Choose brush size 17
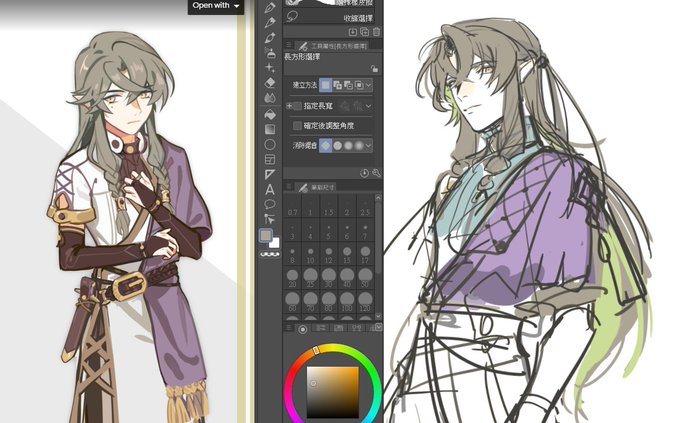Screen dimensions: 680x423 tap(365, 255)
